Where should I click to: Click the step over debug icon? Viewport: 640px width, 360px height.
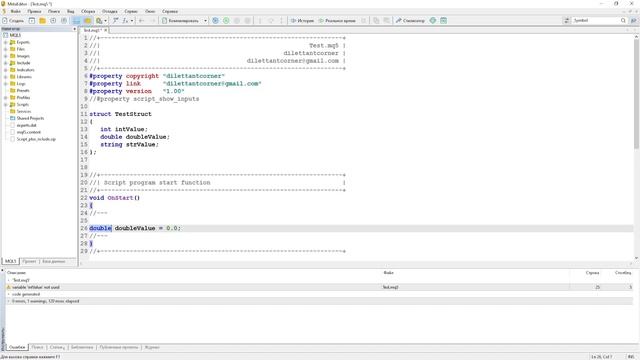point(271,20)
